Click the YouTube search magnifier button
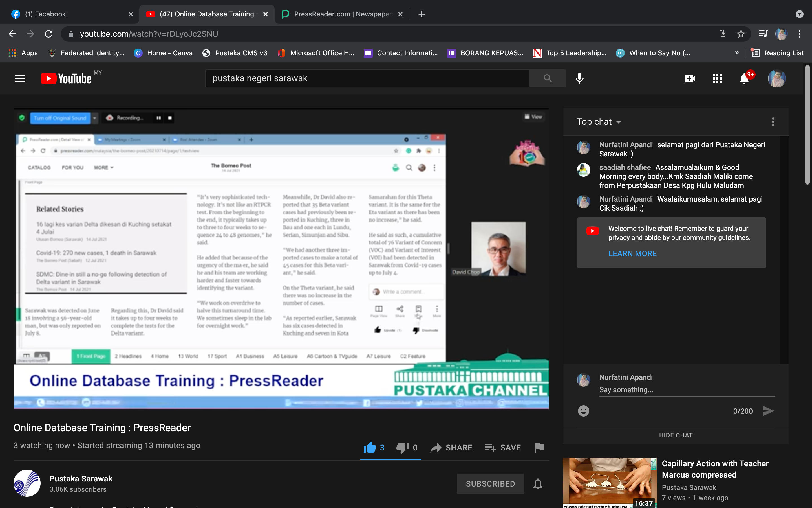This screenshot has width=812, height=508. [547, 78]
